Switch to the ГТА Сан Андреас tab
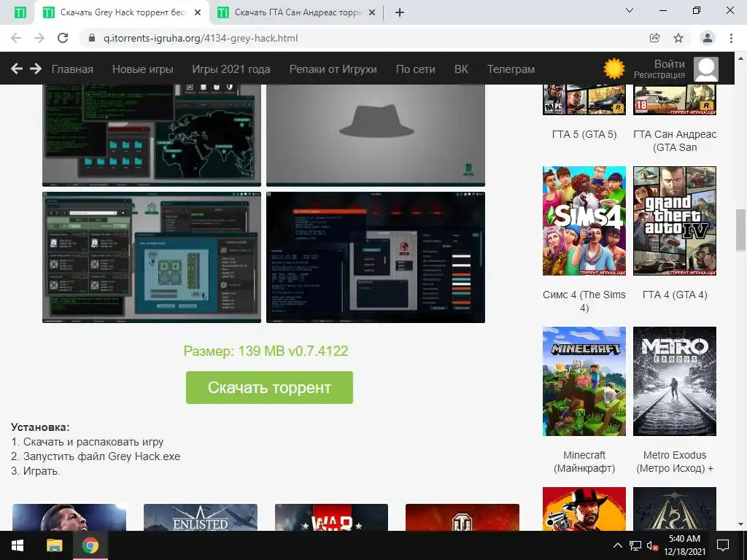This screenshot has height=560, width=747. pyautogui.click(x=296, y=12)
